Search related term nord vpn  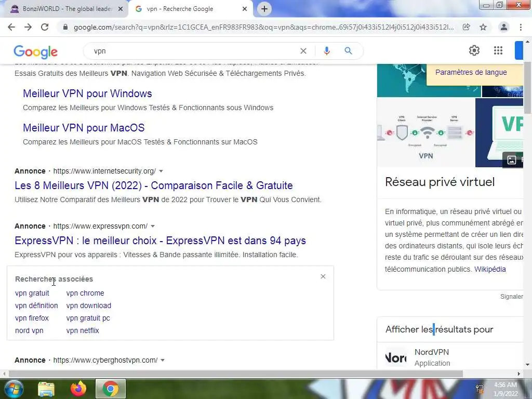click(29, 330)
